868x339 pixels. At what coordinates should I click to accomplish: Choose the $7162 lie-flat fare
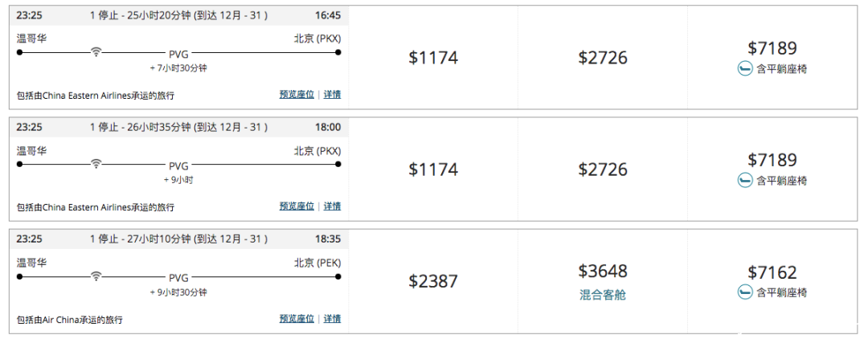point(772,281)
